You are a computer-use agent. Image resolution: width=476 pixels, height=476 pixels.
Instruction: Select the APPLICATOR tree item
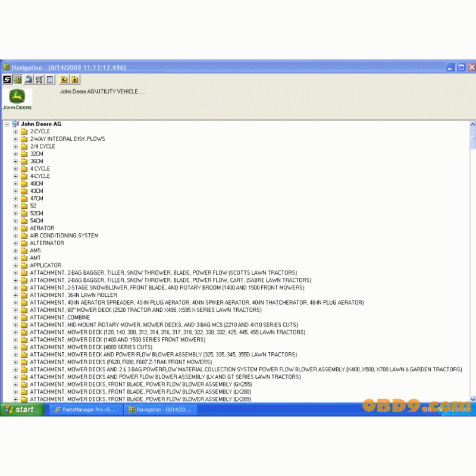pos(46,265)
